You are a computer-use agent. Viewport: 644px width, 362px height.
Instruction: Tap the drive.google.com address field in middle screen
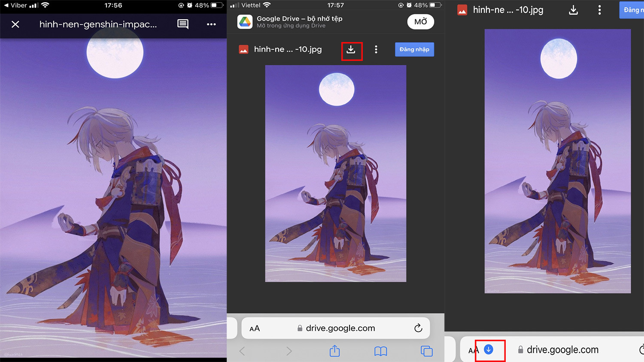point(336,328)
